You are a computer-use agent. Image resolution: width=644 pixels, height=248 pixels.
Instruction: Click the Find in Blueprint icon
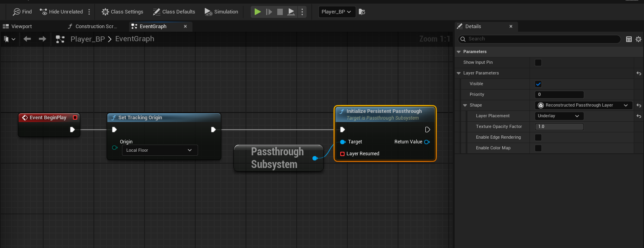(x=22, y=12)
